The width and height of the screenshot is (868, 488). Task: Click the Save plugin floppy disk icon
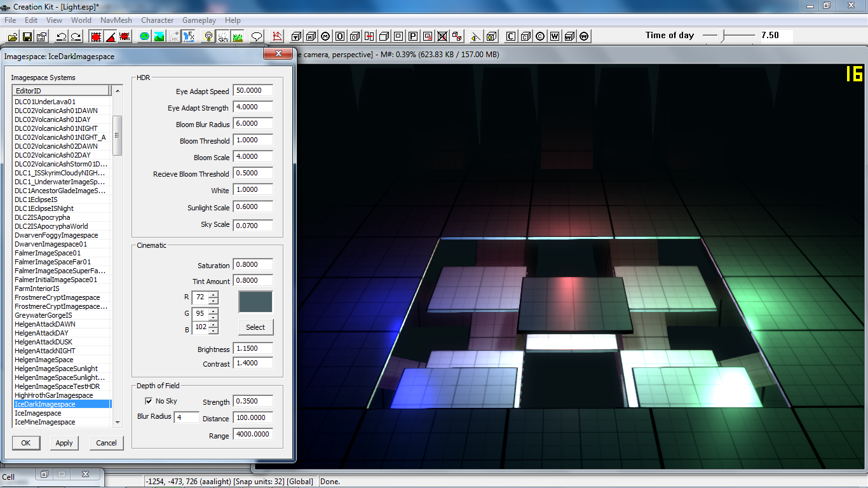(26, 36)
